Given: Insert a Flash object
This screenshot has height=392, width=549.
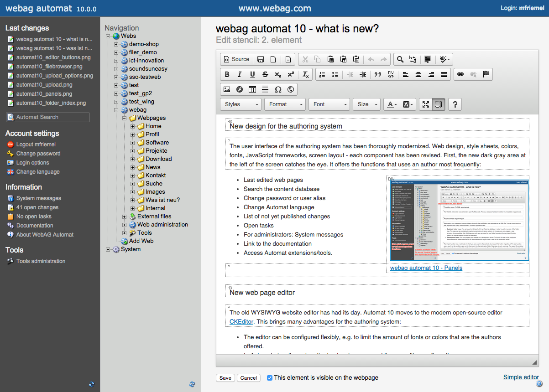Looking at the screenshot, I should 240,89.
